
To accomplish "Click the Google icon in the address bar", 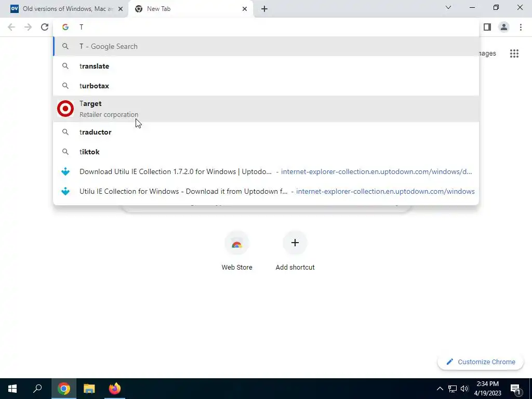I will (x=65, y=27).
